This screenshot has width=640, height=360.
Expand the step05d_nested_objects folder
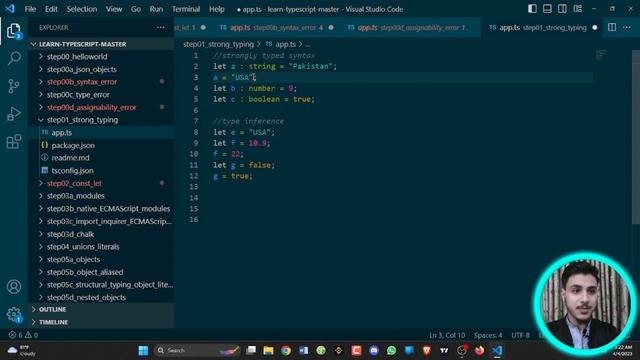coord(101,297)
